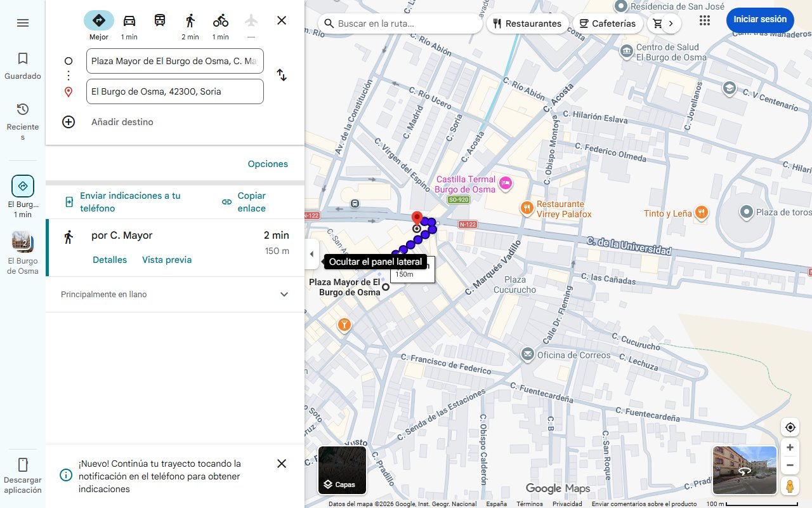Viewport: 812px width, 508px height.
Task: Select the Mejor route mode
Action: coord(98,20)
